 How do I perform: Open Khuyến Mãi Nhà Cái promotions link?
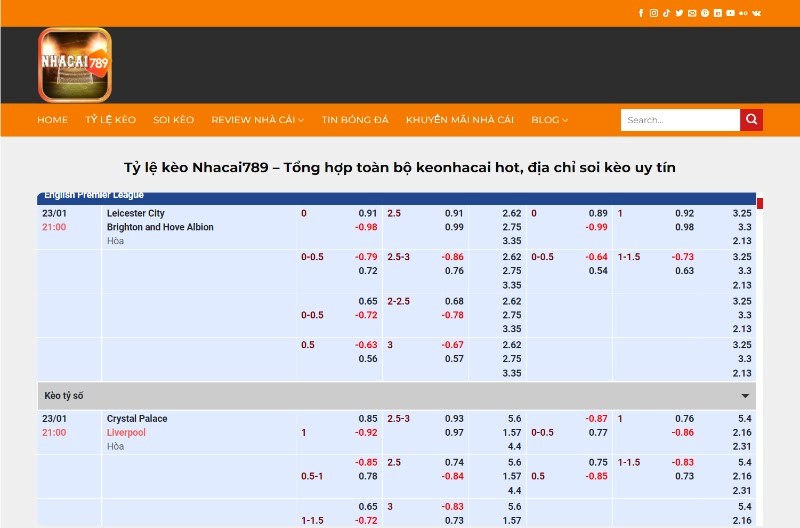[x=459, y=120]
